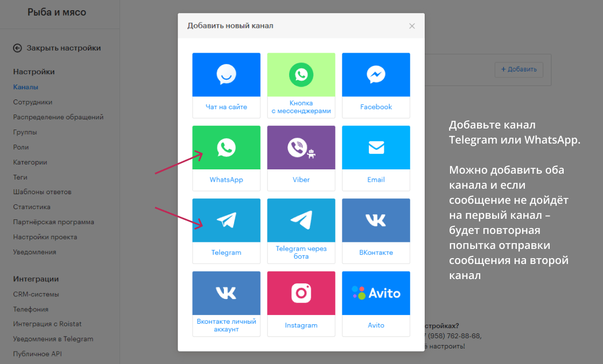Open the Роли section
603x364 pixels.
tap(21, 147)
